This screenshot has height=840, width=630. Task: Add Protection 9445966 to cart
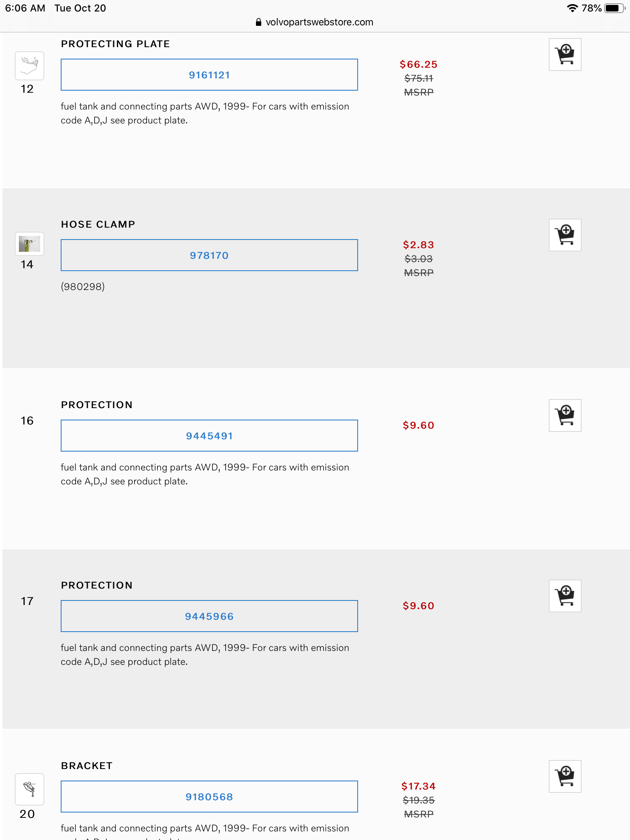click(x=565, y=596)
